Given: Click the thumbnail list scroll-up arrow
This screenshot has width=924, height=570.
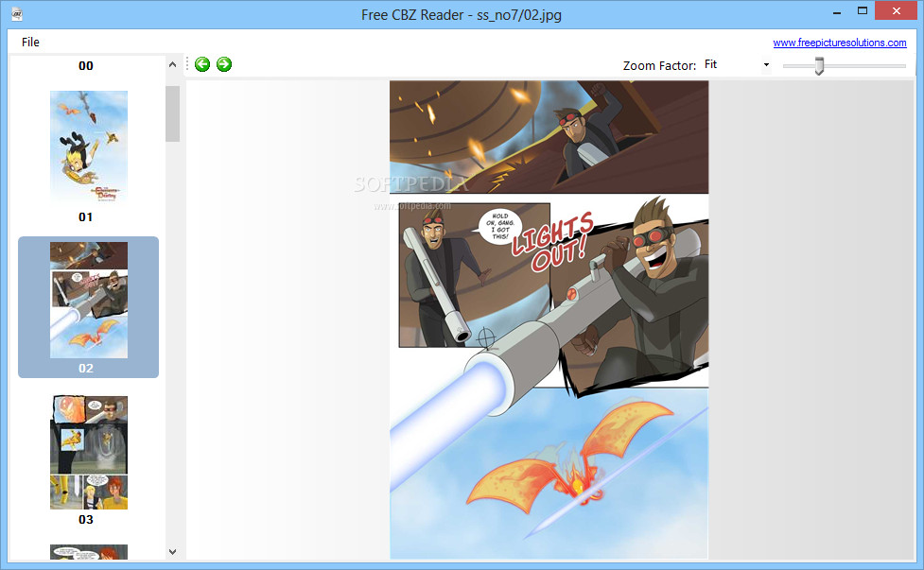Looking at the screenshot, I should tap(172, 65).
